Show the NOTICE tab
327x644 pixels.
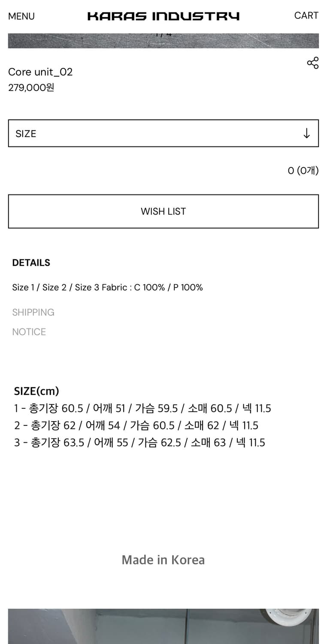click(29, 332)
